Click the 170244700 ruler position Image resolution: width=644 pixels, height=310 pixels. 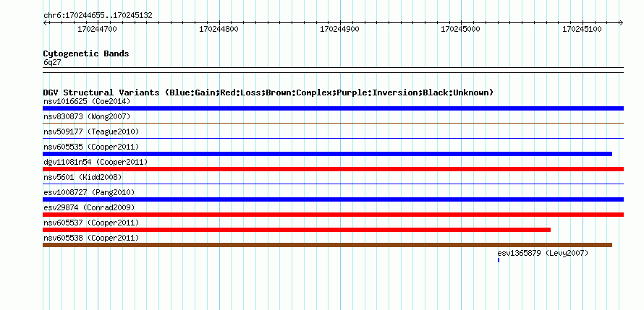coord(98,29)
